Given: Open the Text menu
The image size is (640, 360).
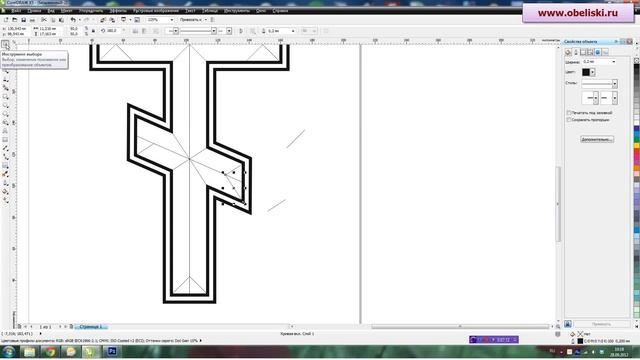Looking at the screenshot, I should pos(190,11).
